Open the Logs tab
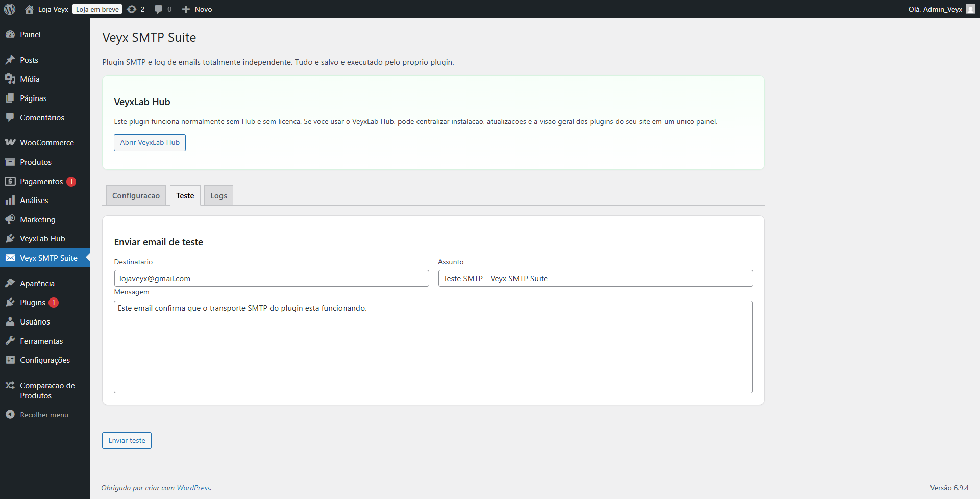Screen dimensions: 980x499 [218, 195]
